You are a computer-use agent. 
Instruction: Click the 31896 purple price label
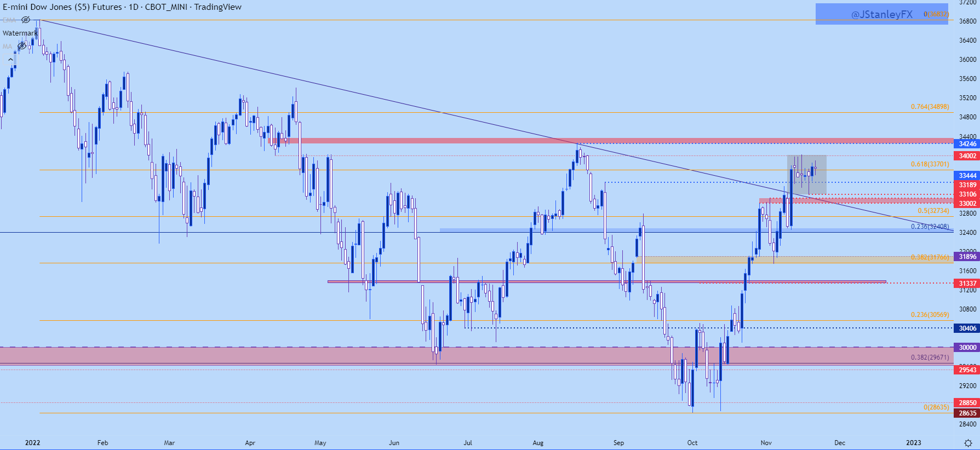point(967,257)
